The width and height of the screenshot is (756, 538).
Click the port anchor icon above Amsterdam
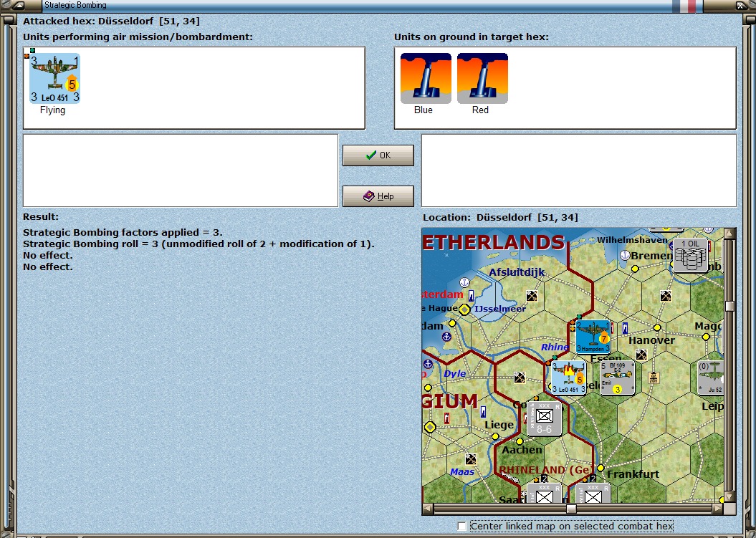click(x=465, y=282)
